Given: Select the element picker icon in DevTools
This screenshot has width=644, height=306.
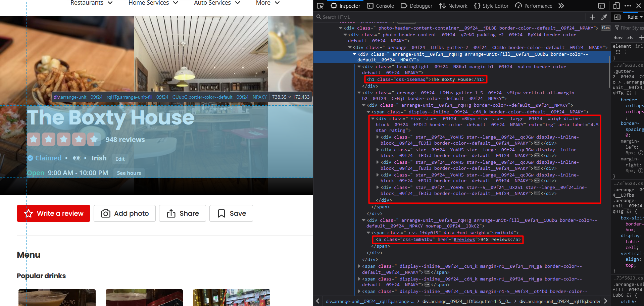Looking at the screenshot, I should 320,6.
